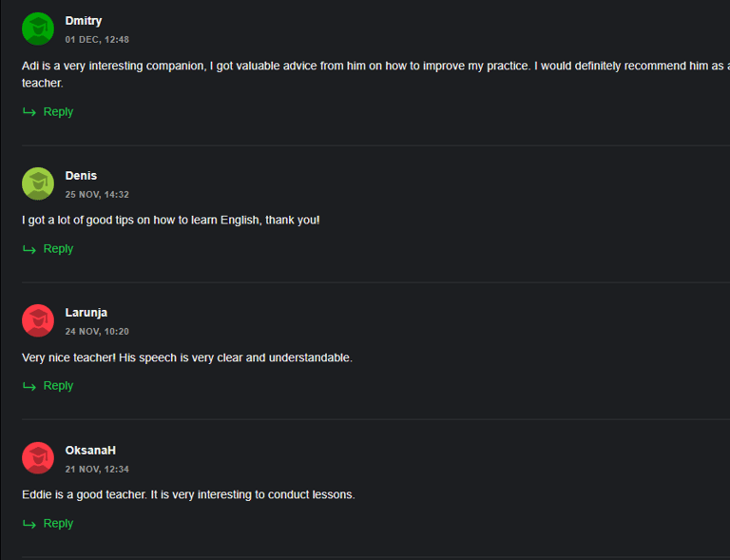Viewport: 730px width, 560px height.
Task: Click Larunja's red graduate avatar icon
Action: pos(38,320)
